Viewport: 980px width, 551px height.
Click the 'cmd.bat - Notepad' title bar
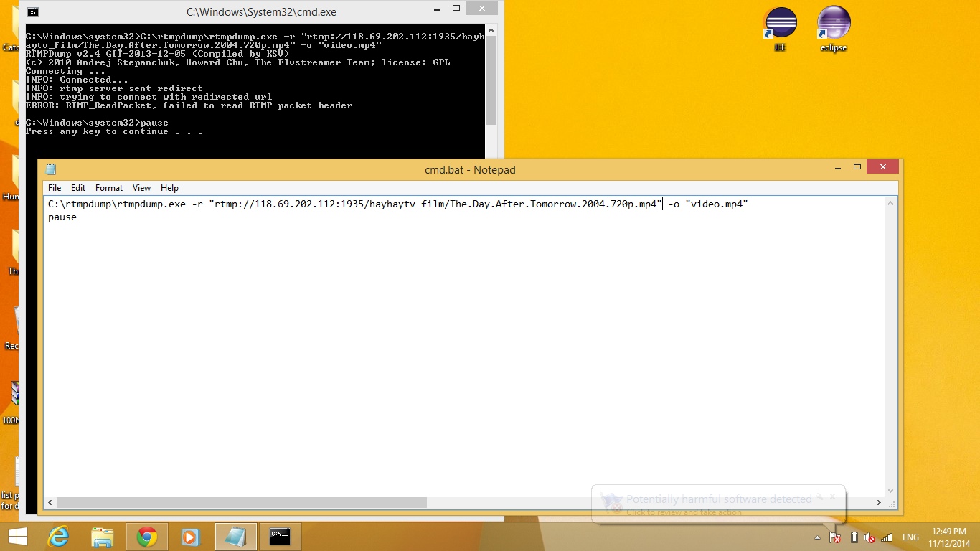470,170
